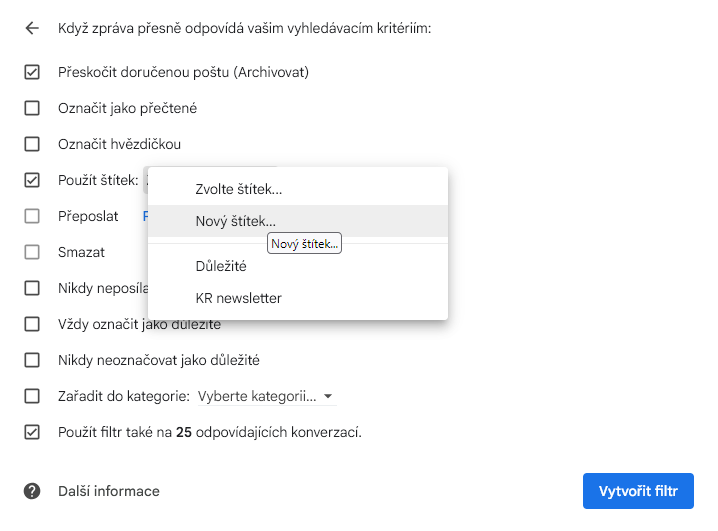718x531 pixels.
Task: Enable Nikdy neoznačovat jako důležité
Action: pos(32,360)
